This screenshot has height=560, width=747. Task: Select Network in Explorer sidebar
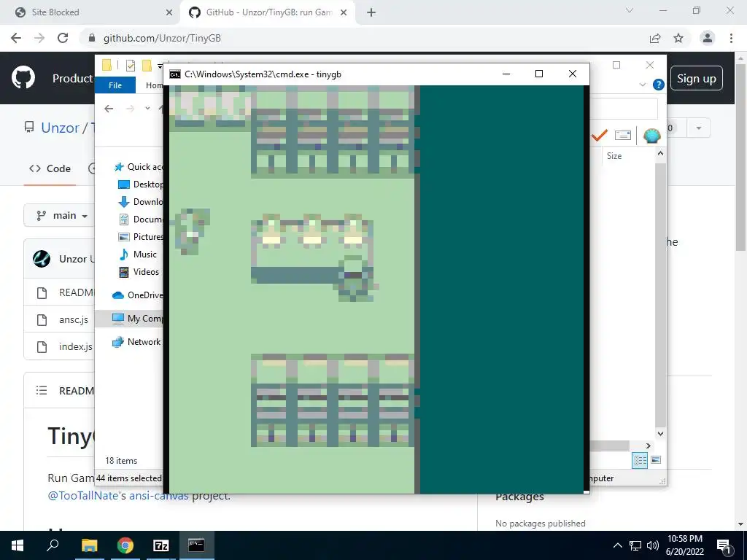[136, 342]
